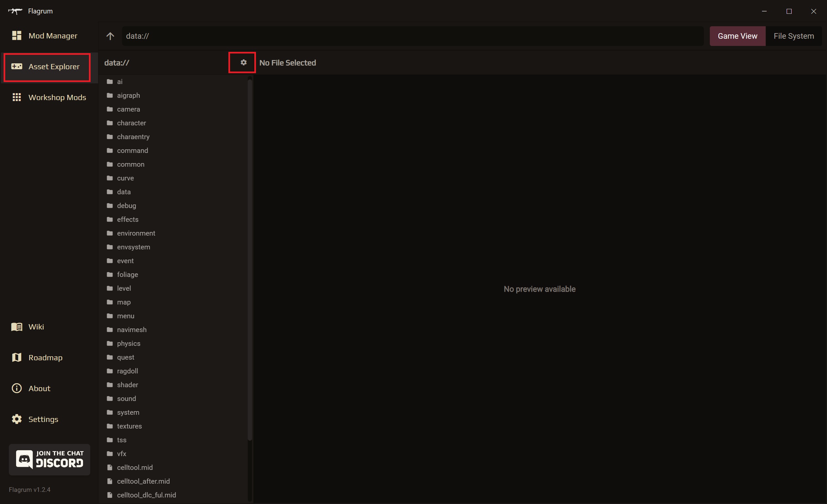Screen dimensions: 827x504
Task: Click the Join Discord chat banner
Action: (x=49, y=459)
